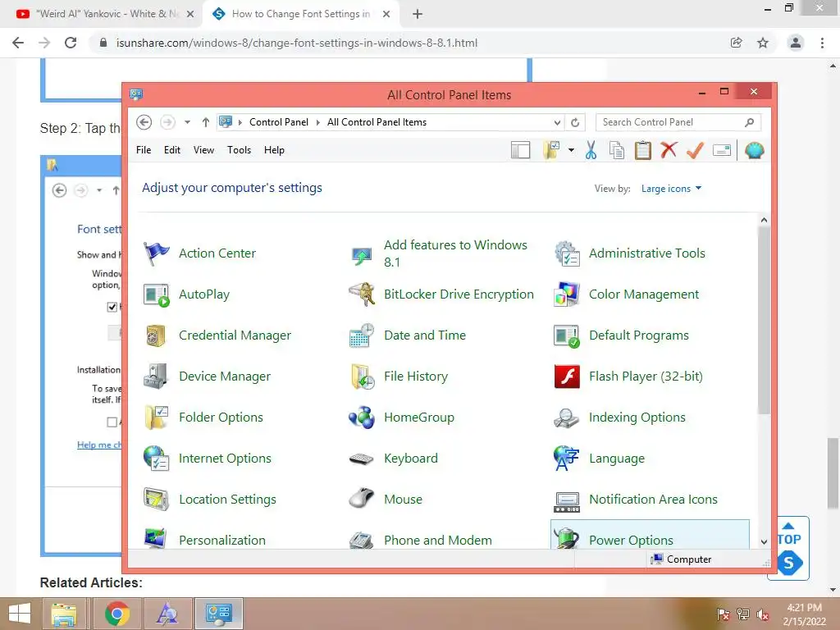Open the Notification Area Icons icon
The image size is (840, 630).
567,501
